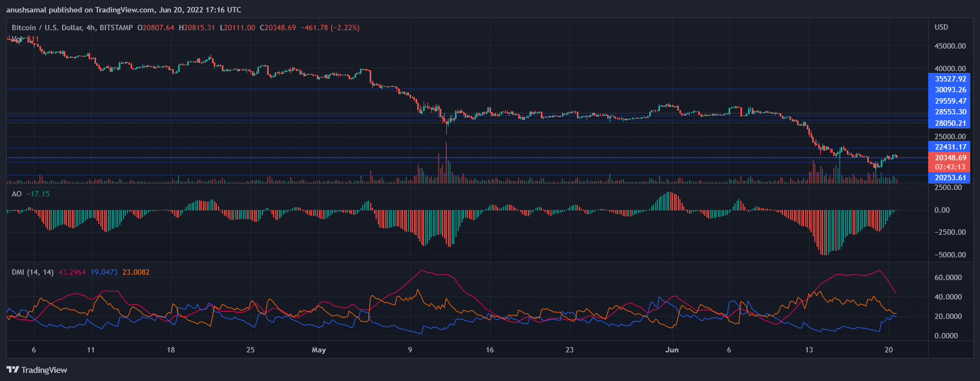The height and width of the screenshot is (381, 980).
Task: Click the 35527.92 price level label
Action: tap(949, 79)
